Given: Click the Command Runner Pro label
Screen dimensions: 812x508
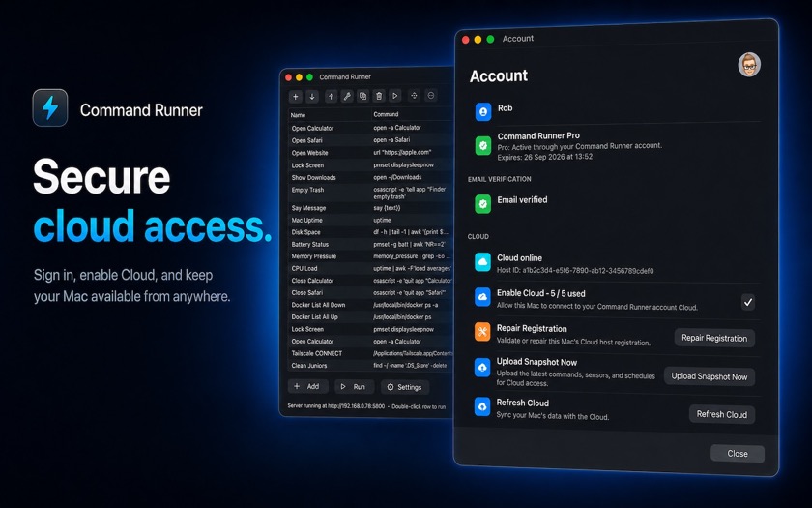Looking at the screenshot, I should [x=538, y=135].
